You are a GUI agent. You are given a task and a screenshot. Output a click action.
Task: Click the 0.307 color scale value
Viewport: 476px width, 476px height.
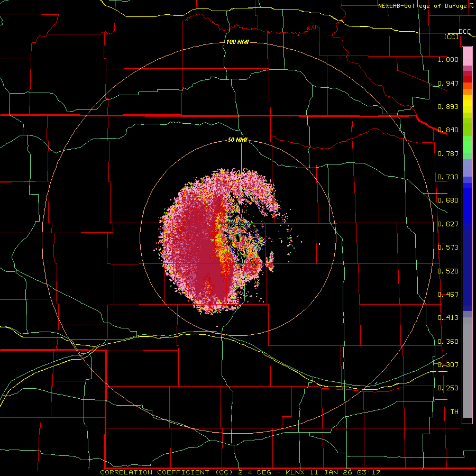pos(448,364)
